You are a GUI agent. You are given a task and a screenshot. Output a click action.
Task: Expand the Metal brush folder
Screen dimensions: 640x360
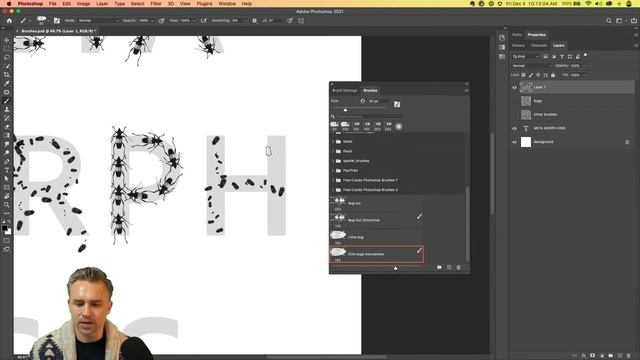click(x=333, y=142)
